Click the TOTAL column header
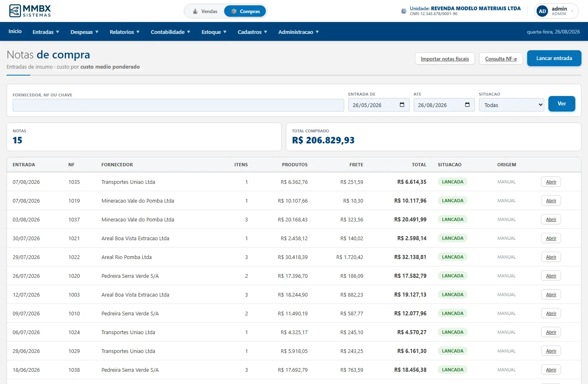 (419, 165)
